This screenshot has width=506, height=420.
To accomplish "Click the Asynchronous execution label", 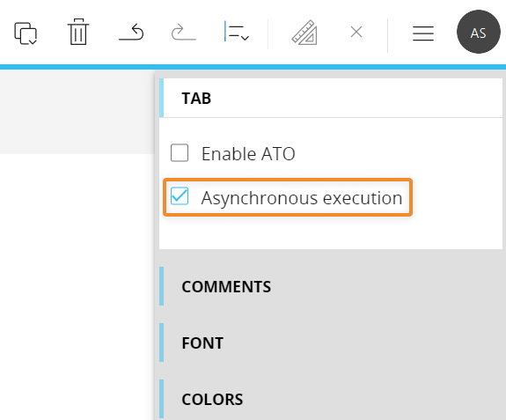I will click(x=302, y=198).
